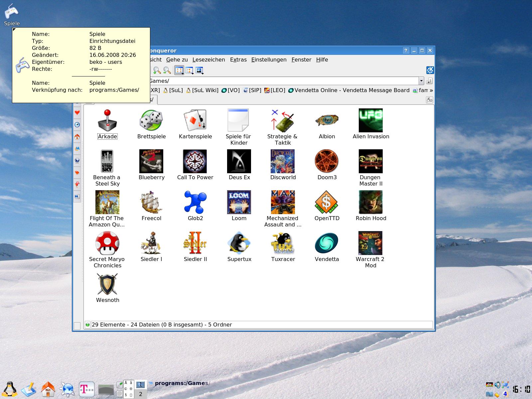532x399 pixels.
Task: Launch Freecol
Action: coord(151,206)
